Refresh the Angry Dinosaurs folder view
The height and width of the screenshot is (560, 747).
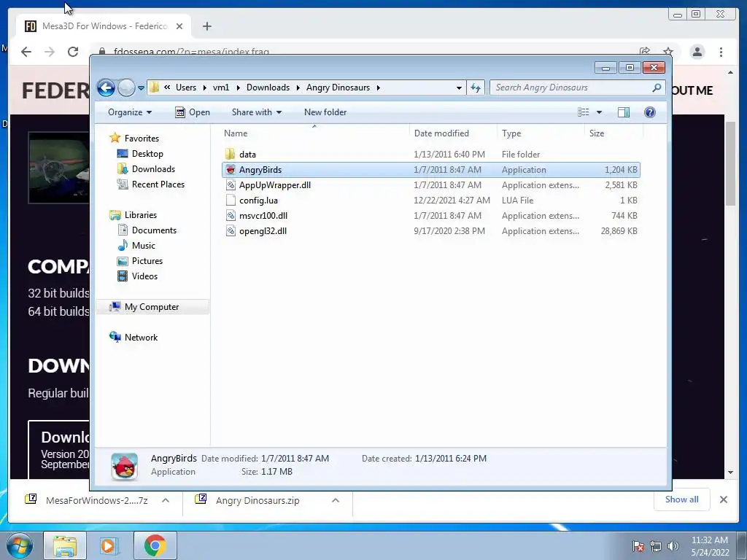pyautogui.click(x=476, y=87)
